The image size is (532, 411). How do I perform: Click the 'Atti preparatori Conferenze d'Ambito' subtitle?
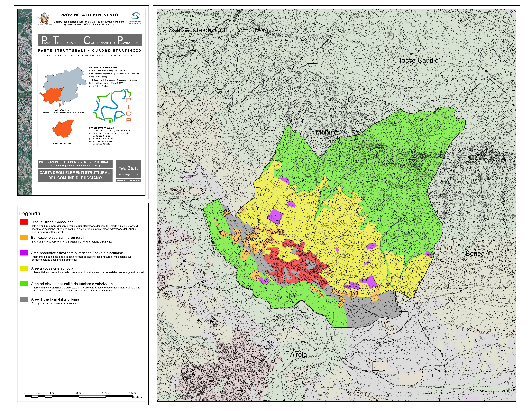(x=90, y=56)
